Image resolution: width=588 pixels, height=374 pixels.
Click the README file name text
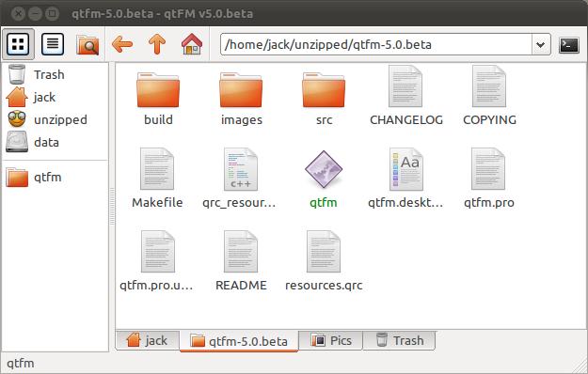click(x=241, y=285)
